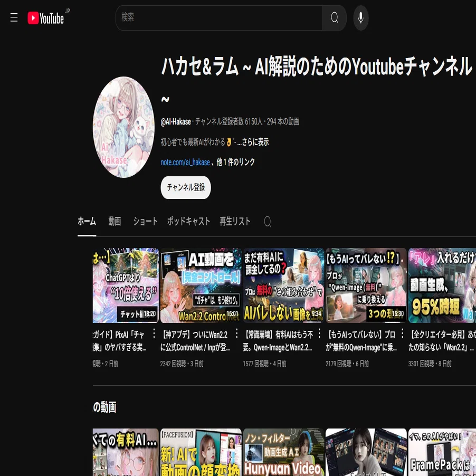Select the ホーム tab
Image resolution: width=476 pixels, height=476 pixels.
coord(87,221)
